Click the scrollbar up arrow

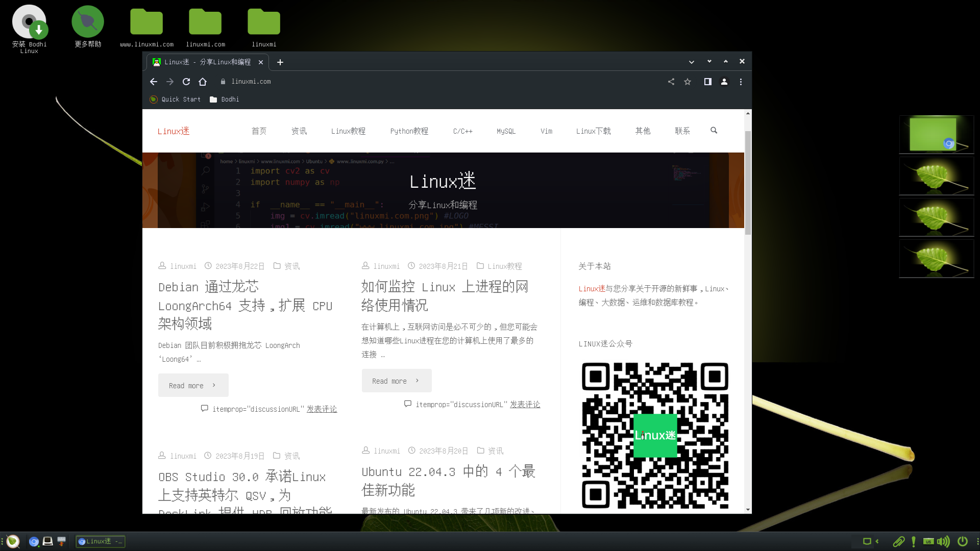tap(748, 113)
